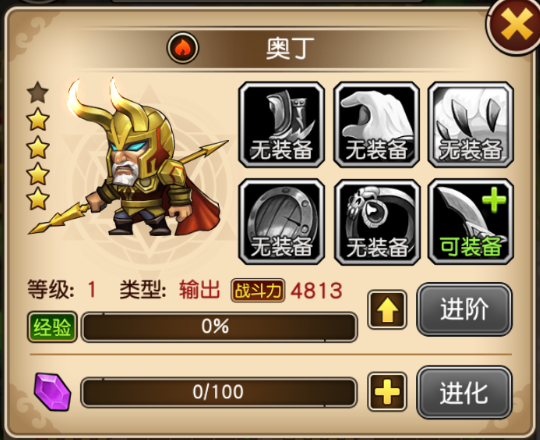This screenshot has height=440, width=540.
Task: Click the hero name 奥丁 title
Action: (x=290, y=49)
